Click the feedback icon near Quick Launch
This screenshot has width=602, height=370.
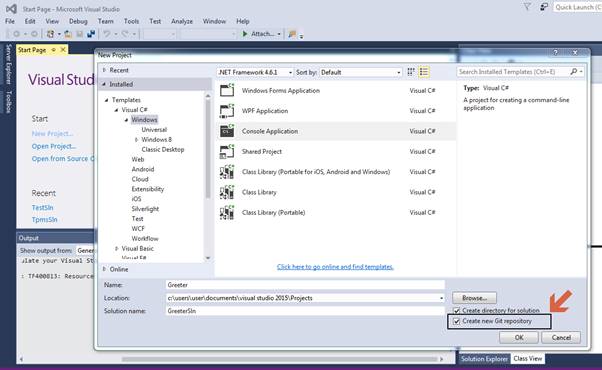click(x=544, y=7)
